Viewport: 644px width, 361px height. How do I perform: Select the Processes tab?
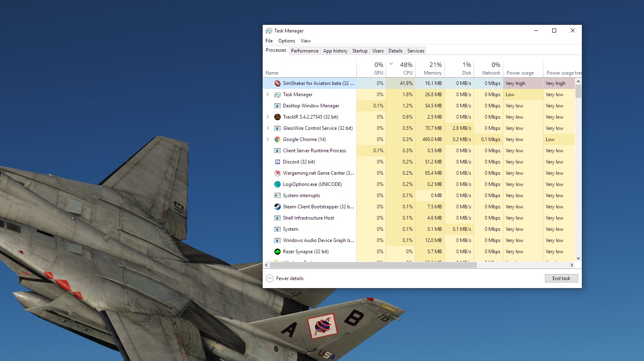pyautogui.click(x=276, y=50)
